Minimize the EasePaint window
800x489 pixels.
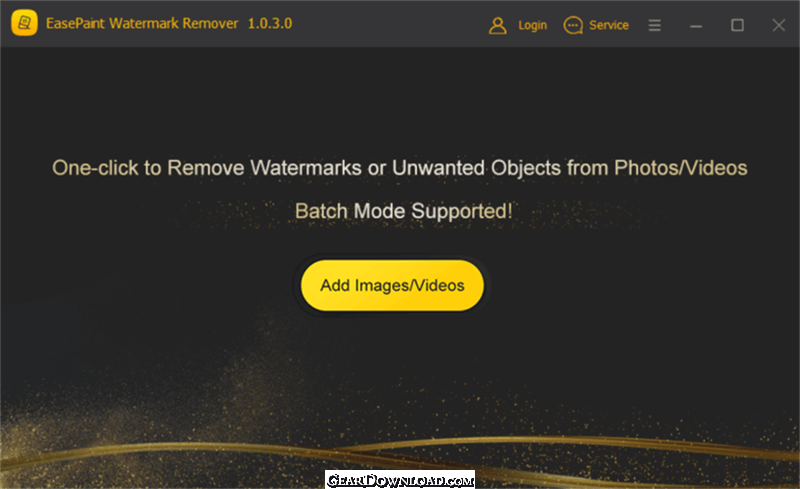[696, 26]
